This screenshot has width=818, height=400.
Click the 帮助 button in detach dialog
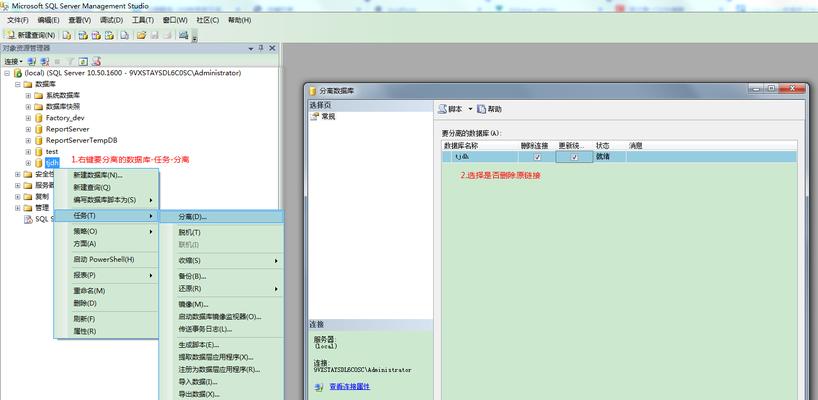pos(489,109)
